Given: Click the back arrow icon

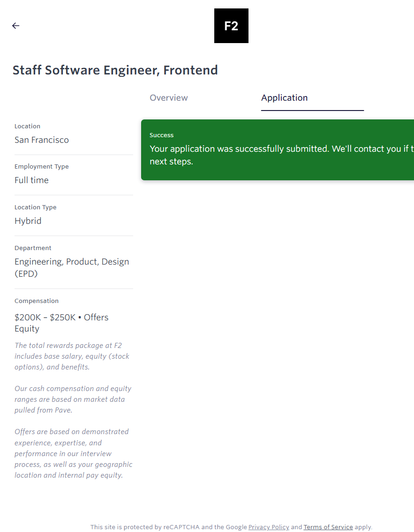Looking at the screenshot, I should pos(16,26).
